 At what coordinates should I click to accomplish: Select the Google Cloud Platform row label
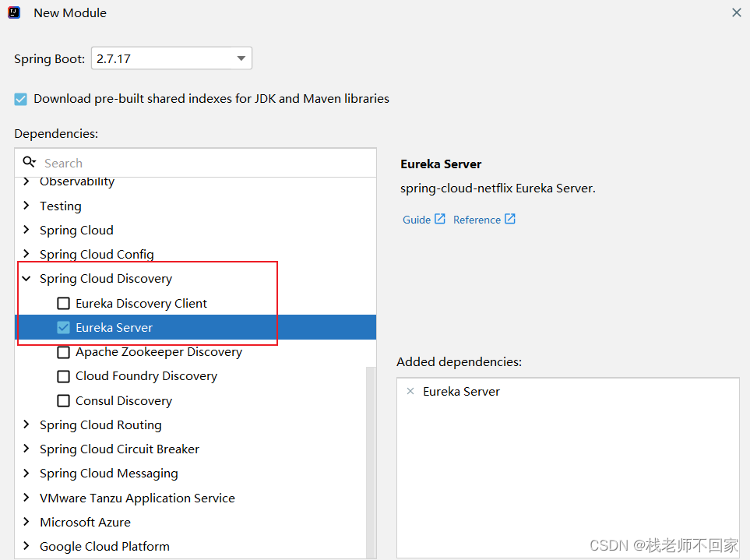click(x=104, y=546)
